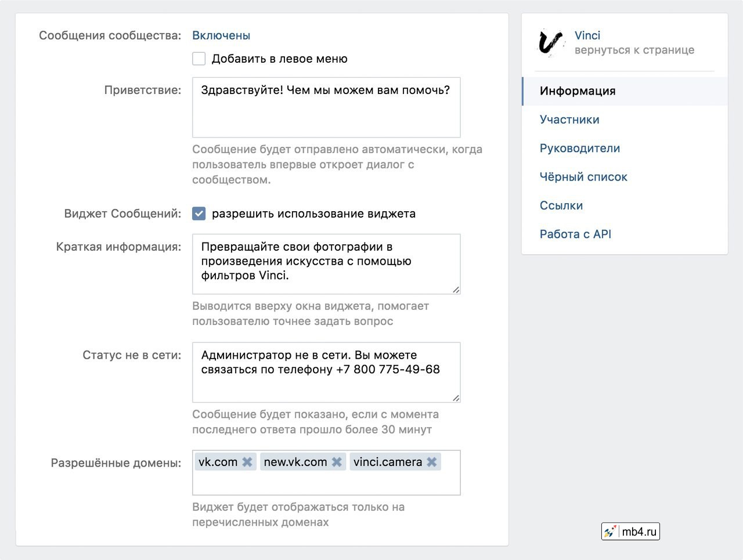Uncheck the allow widget usage checkbox
Image resolution: width=743 pixels, height=560 pixels.
click(x=199, y=214)
